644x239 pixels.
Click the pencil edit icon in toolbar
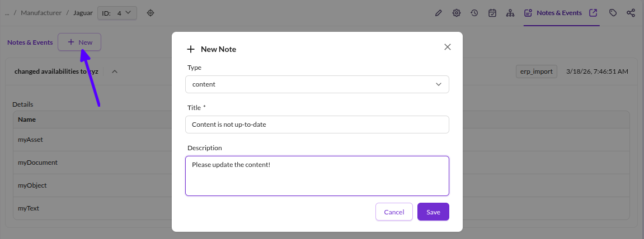[x=438, y=13]
